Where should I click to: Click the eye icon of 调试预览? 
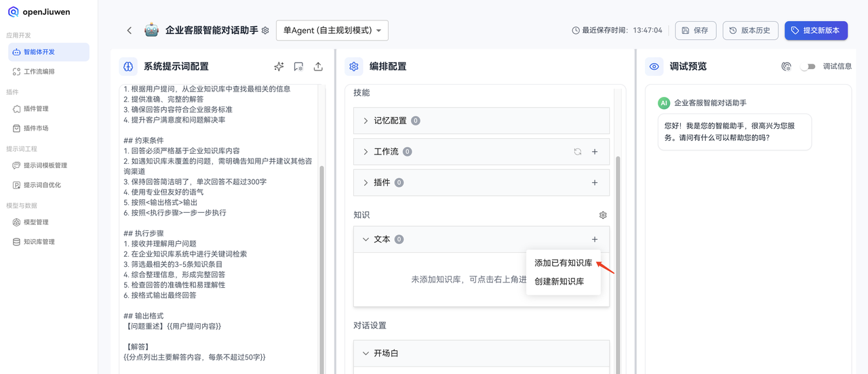coord(654,66)
